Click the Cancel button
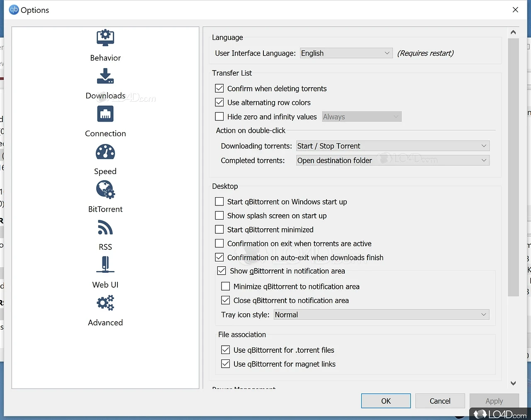The image size is (531, 420). 440,401
